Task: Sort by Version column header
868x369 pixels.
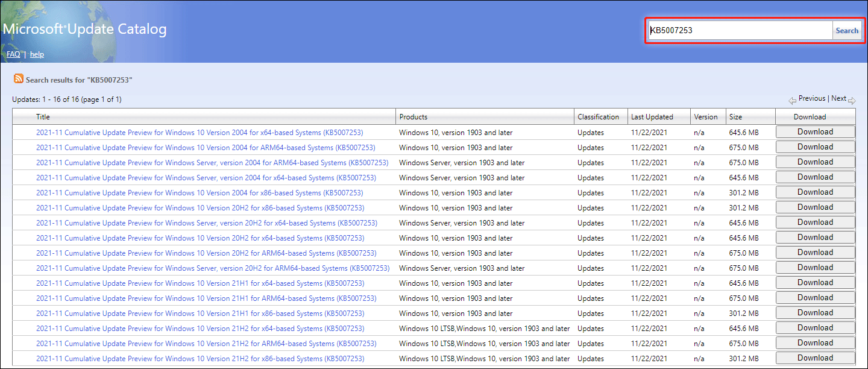Action: pyautogui.click(x=706, y=117)
